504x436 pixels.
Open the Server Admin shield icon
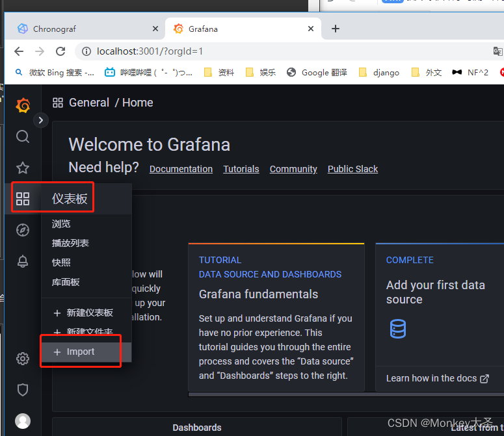tap(23, 390)
